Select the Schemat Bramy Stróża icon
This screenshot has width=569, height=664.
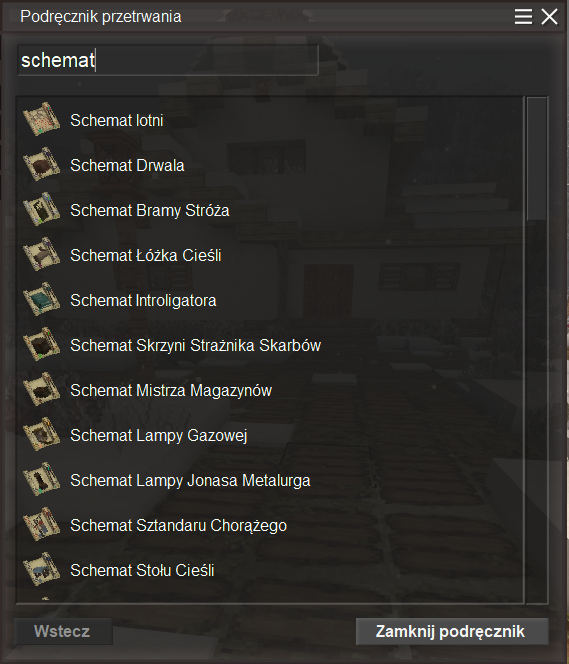(41, 209)
